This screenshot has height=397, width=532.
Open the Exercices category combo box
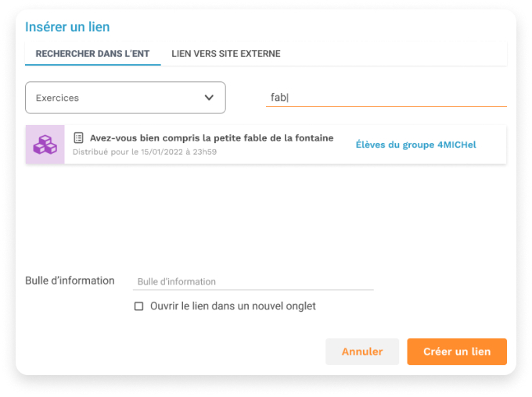coord(125,98)
